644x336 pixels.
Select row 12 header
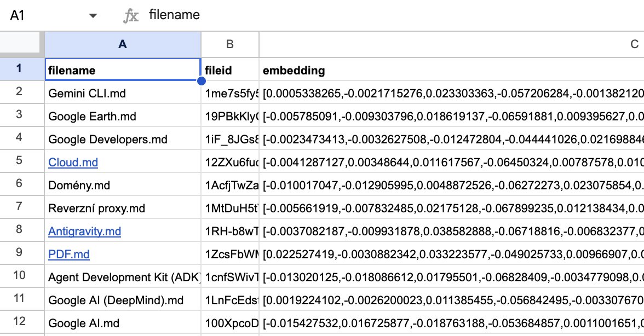point(22,322)
